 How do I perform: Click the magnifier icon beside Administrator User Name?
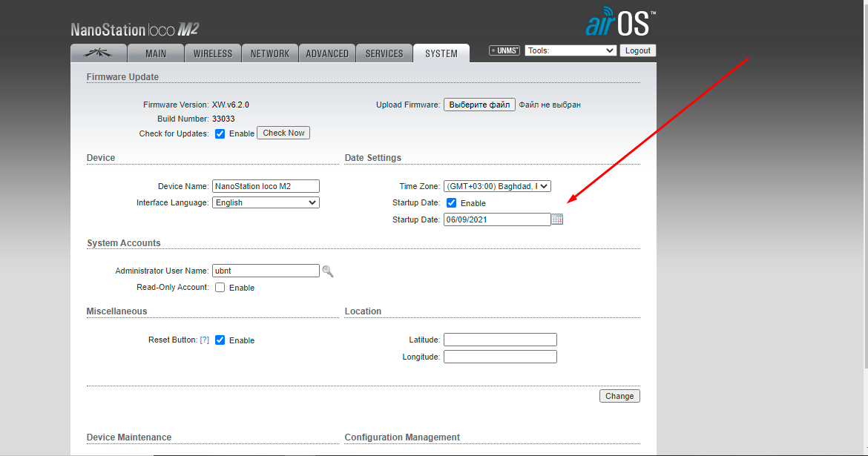coord(327,271)
